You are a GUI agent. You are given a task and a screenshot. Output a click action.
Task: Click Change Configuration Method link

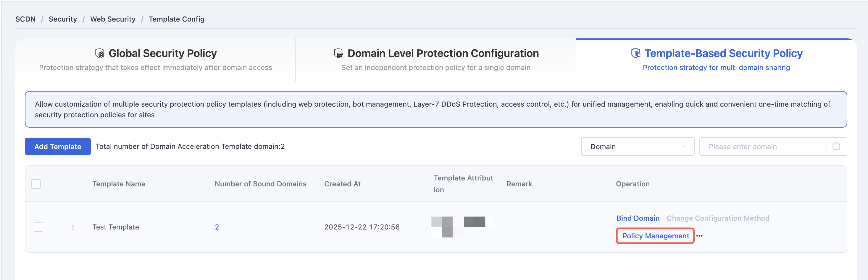718,218
